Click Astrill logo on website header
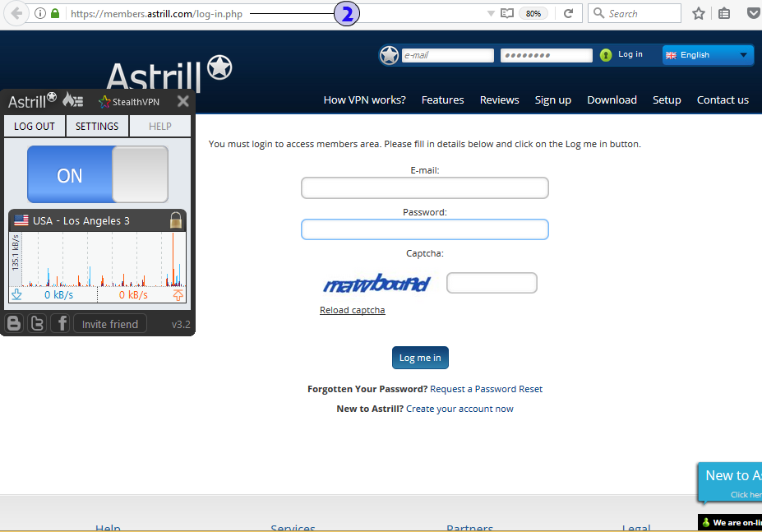This screenshot has width=762, height=532. point(169,74)
